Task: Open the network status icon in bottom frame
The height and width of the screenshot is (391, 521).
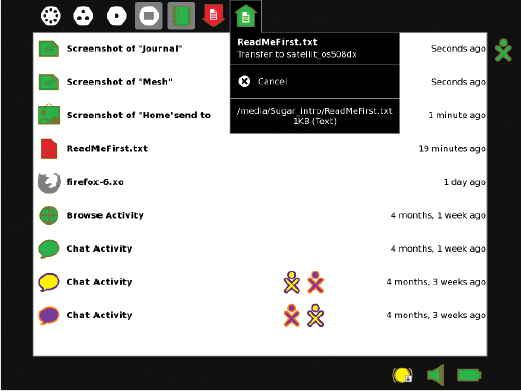Action: point(402,375)
